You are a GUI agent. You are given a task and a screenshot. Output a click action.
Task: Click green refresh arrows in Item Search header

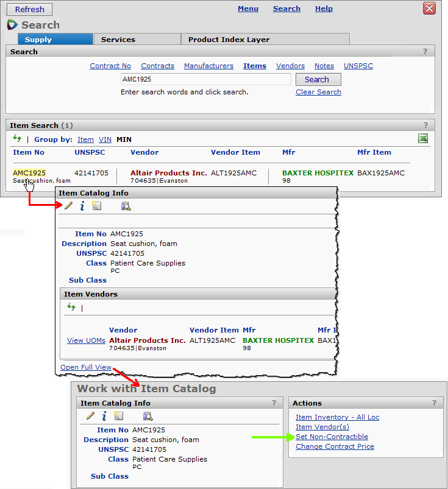tap(17, 139)
